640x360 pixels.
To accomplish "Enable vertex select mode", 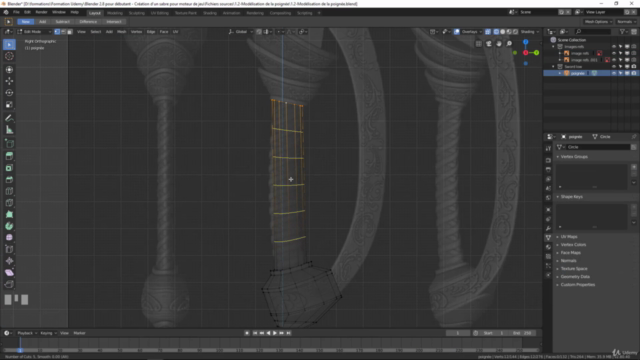I will (x=57, y=32).
